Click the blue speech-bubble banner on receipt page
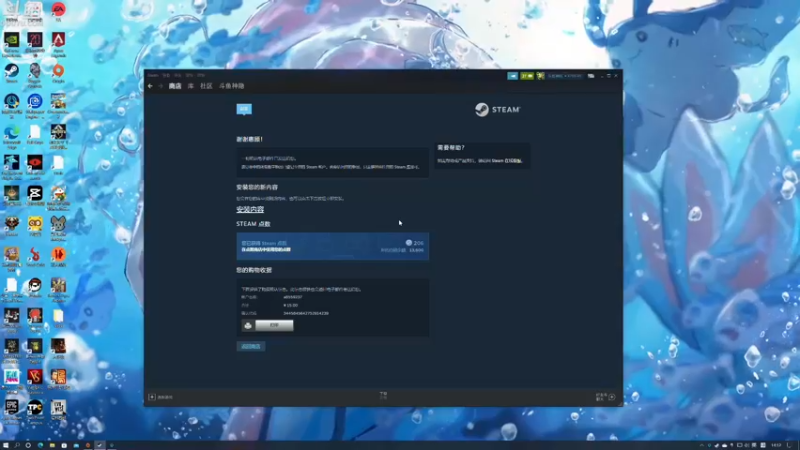The width and height of the screenshot is (800, 450). click(x=244, y=109)
